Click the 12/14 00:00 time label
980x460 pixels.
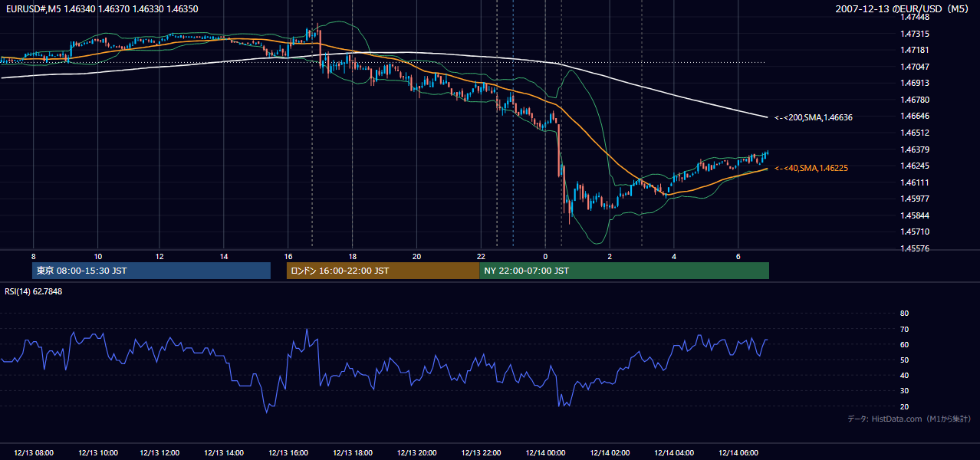(545, 453)
